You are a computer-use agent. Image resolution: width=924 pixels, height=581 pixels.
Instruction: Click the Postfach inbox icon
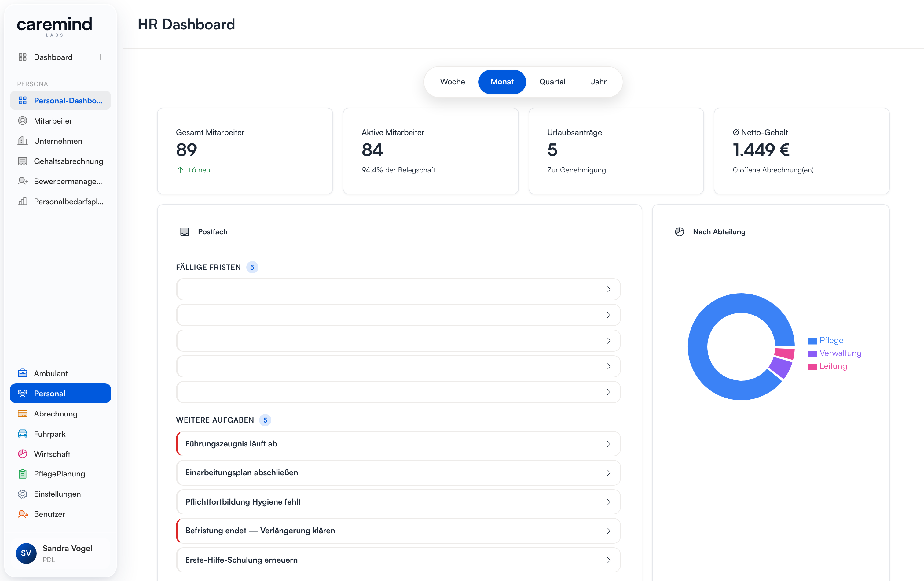[185, 231]
